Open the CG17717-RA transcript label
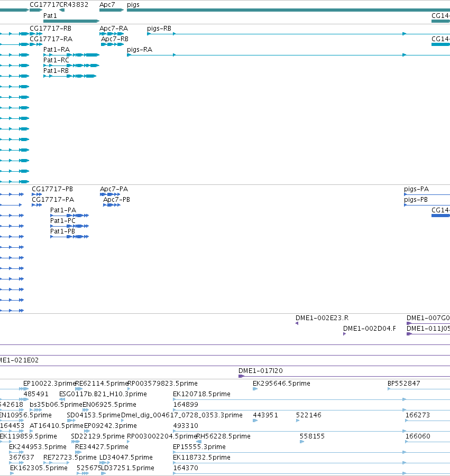The width and height of the screenshot is (450, 476). click(x=51, y=39)
